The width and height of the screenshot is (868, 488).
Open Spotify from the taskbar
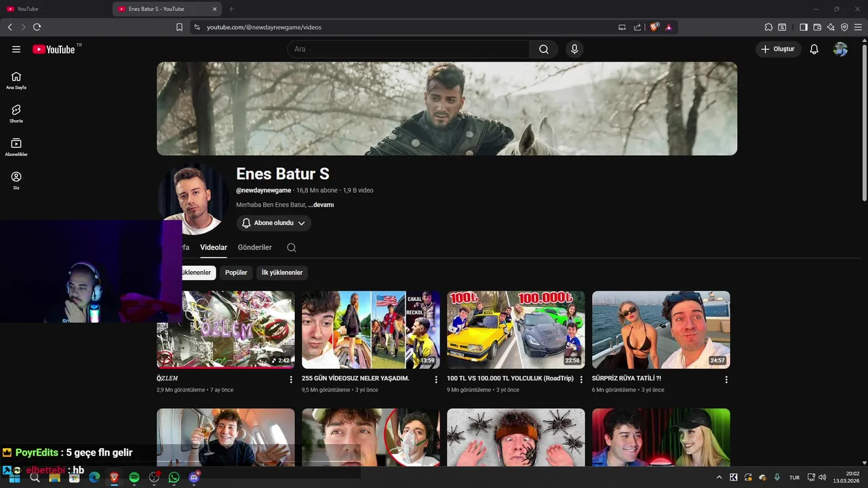pos(134,477)
